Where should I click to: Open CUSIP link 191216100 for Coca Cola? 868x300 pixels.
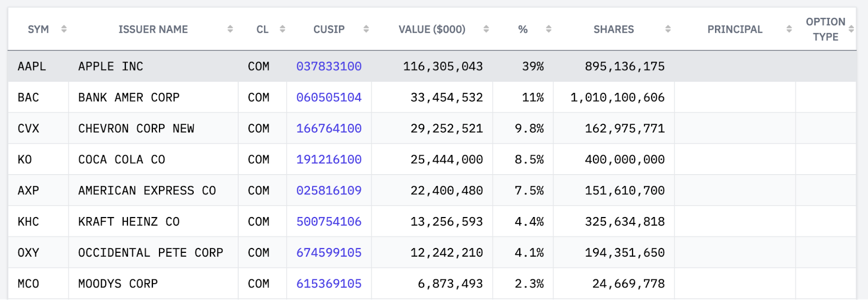coord(329,159)
